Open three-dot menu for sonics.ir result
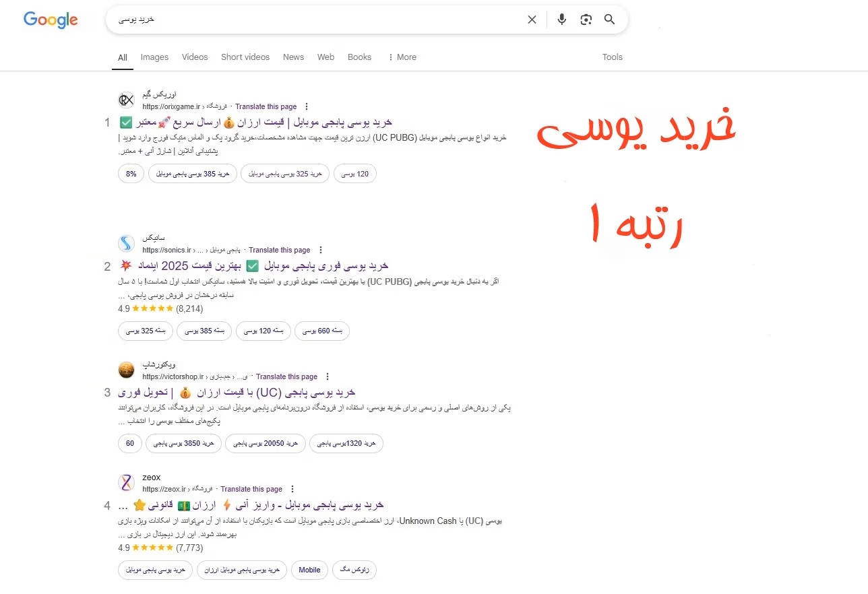Screen dimensions: 868x594 321,250
